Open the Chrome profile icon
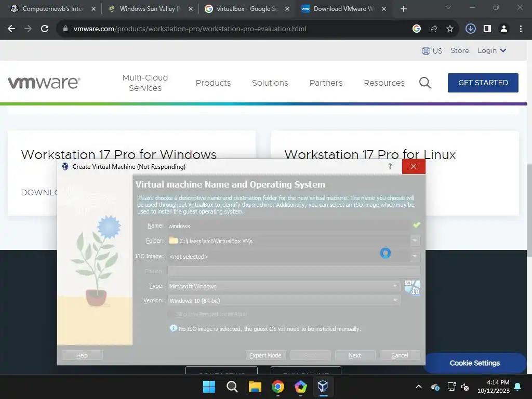Viewport: 532px width, 399px height. (x=504, y=29)
